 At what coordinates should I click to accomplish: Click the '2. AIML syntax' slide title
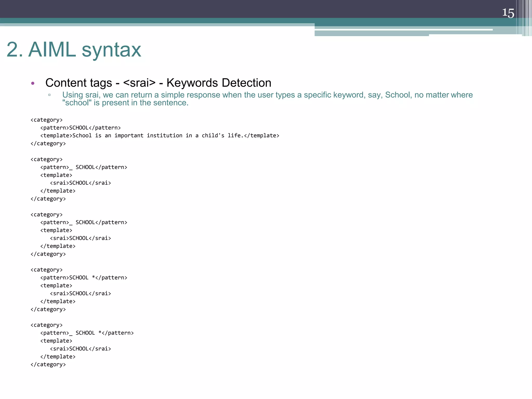pyautogui.click(x=74, y=50)
